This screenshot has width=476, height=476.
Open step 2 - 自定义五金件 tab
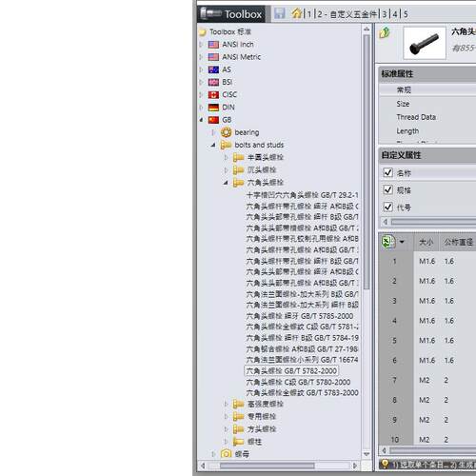[347, 14]
